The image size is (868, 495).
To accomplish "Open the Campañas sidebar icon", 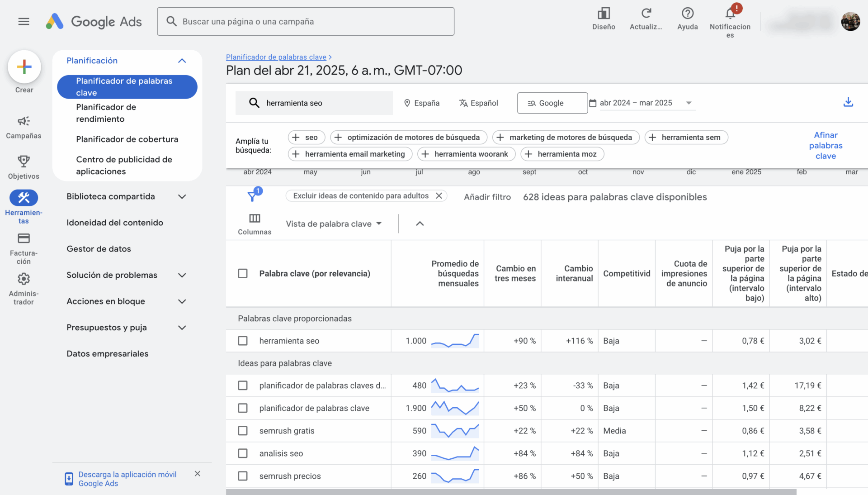I will coord(24,121).
